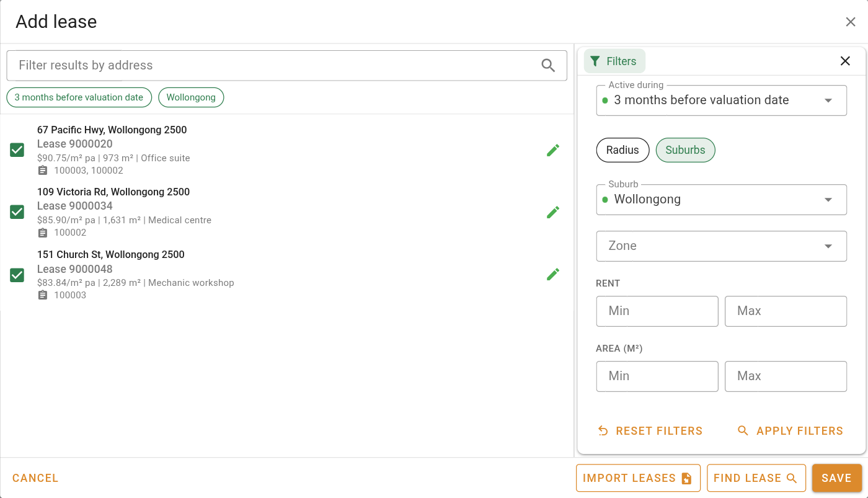Uncheck the 109 Victoria Rd lease checkbox
This screenshot has width=868, height=498.
17,212
